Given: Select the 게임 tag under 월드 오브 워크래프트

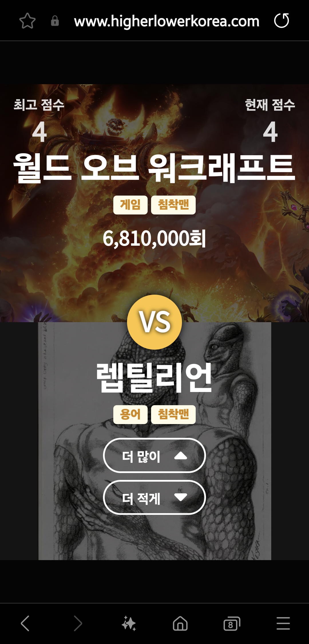Looking at the screenshot, I should pyautogui.click(x=130, y=205).
